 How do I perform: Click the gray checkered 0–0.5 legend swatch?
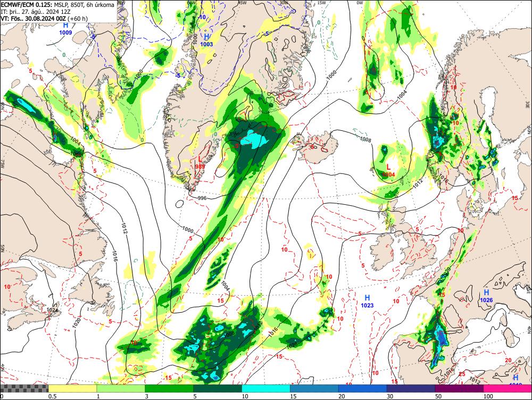(x=24, y=388)
